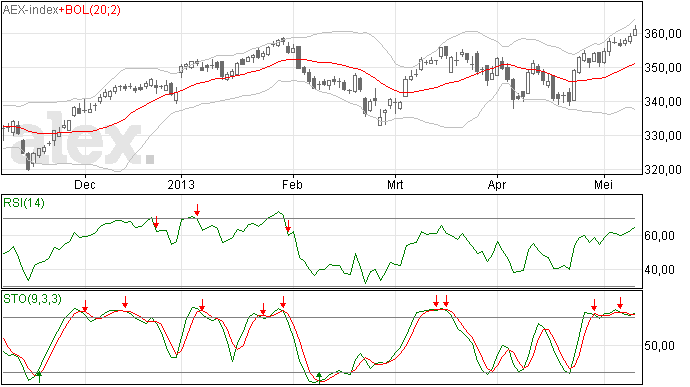Click the STO(9,3,3) panel label
This screenshot has width=690, height=387.
coord(32,299)
